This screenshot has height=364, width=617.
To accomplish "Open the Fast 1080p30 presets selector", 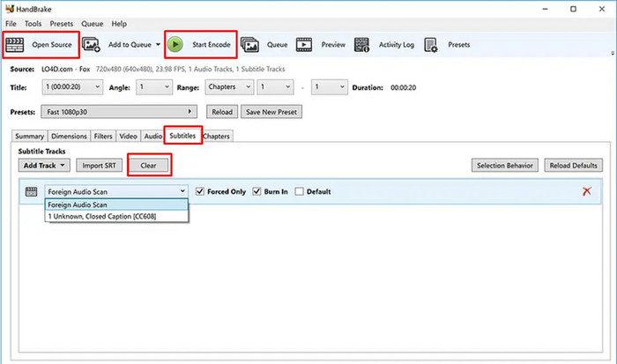I will 119,112.
